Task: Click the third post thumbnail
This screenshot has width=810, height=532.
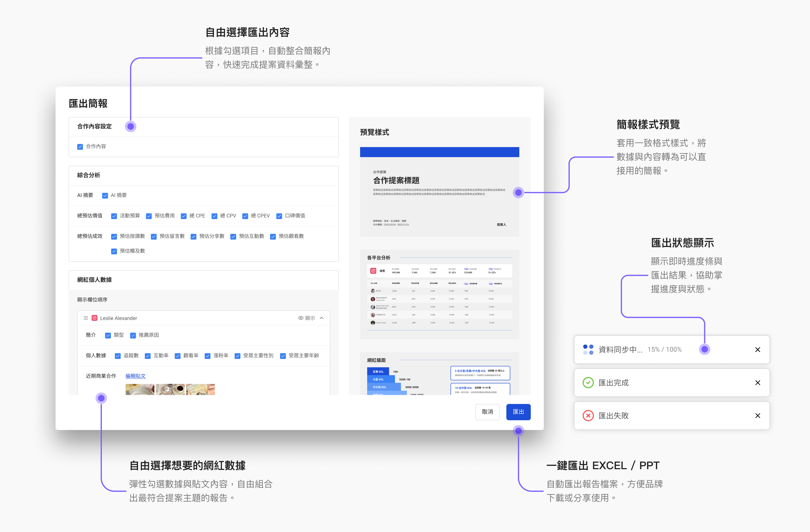Action: (200, 389)
